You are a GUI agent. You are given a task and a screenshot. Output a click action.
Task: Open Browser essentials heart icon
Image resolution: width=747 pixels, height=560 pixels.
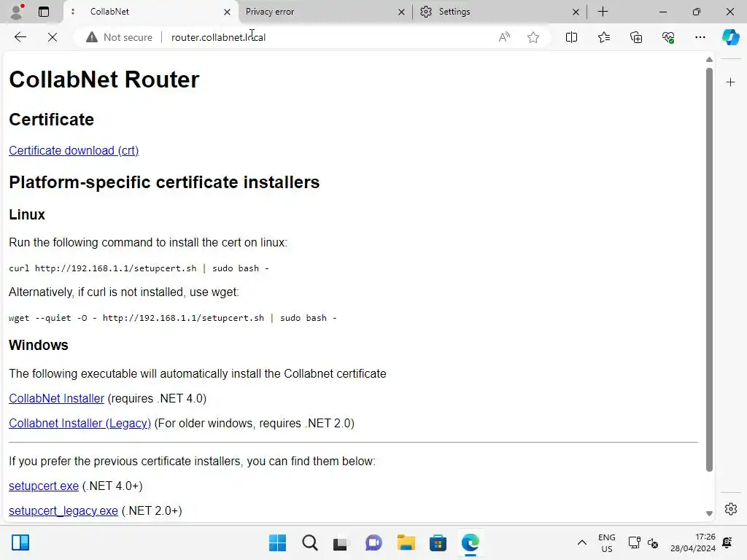(x=668, y=37)
